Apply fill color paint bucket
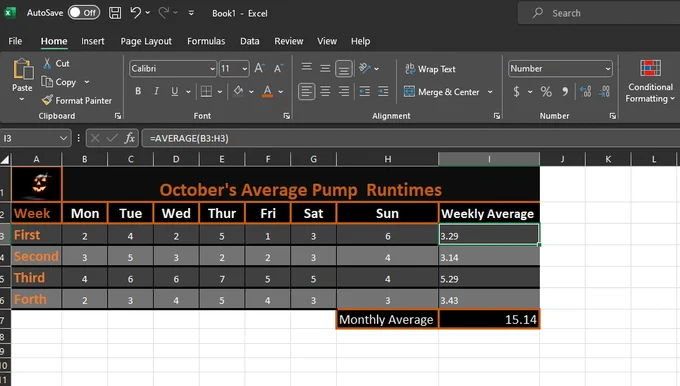Image resolution: width=680 pixels, height=386 pixels. (238, 91)
